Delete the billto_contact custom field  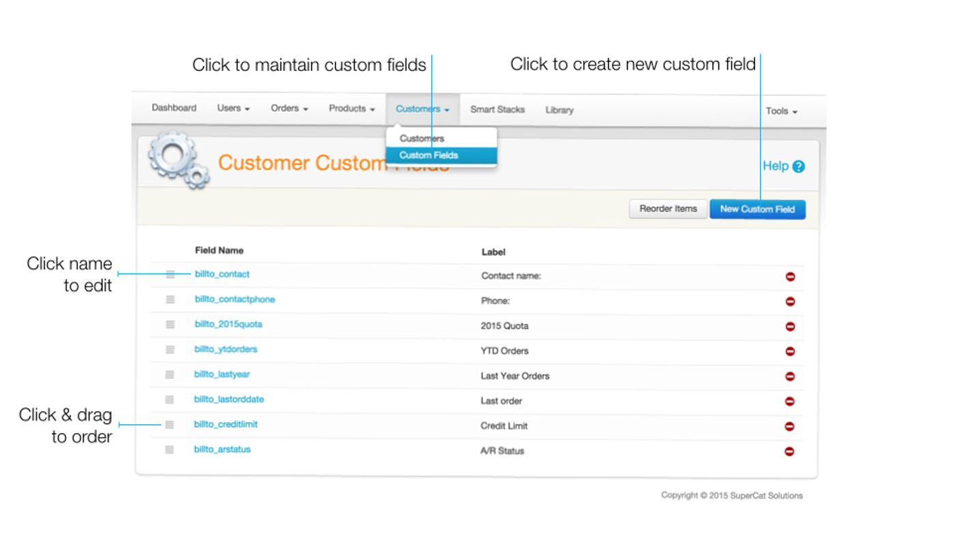790,277
